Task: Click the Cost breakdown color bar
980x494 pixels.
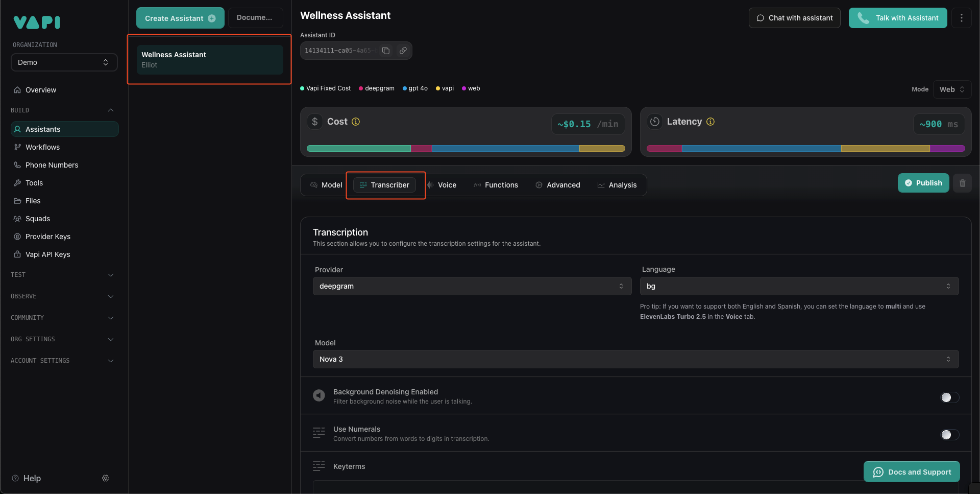Action: (465, 149)
